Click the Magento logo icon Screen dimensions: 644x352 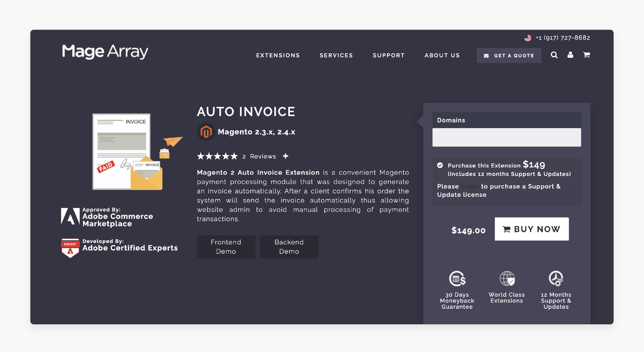pos(206,132)
